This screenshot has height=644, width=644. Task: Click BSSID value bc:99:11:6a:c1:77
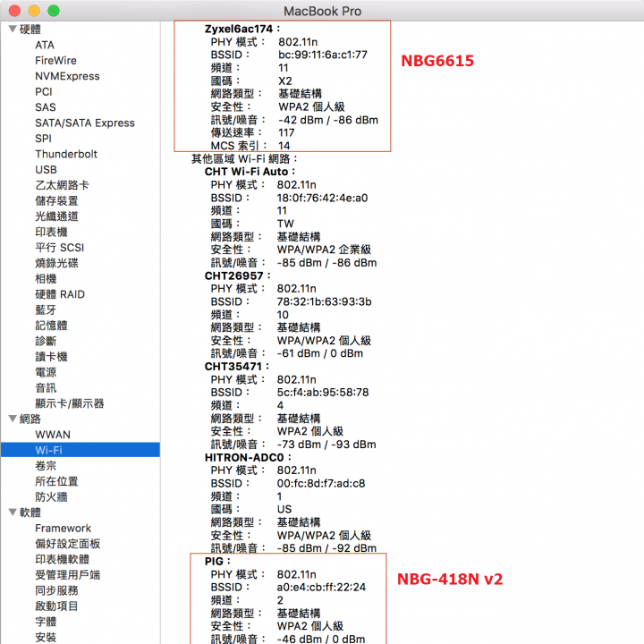pyautogui.click(x=323, y=55)
